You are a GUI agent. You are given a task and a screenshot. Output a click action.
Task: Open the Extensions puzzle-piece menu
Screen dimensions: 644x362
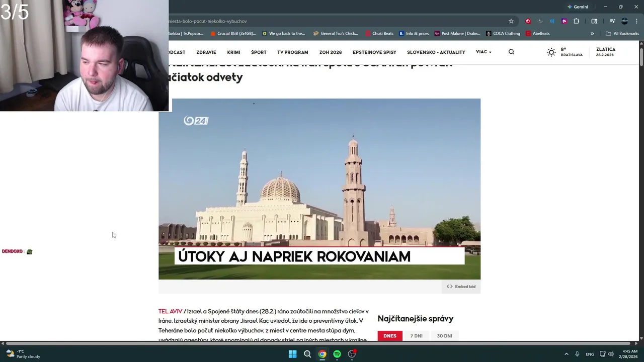pyautogui.click(x=577, y=21)
